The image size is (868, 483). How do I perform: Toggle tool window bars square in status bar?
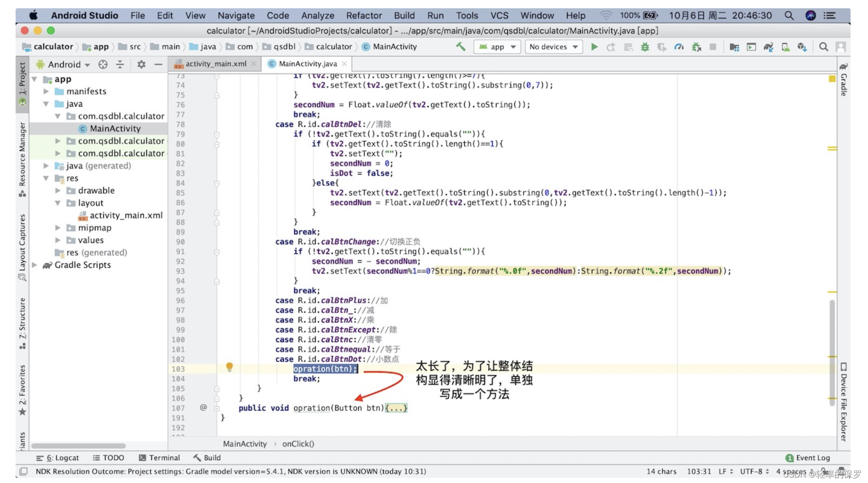(24, 471)
